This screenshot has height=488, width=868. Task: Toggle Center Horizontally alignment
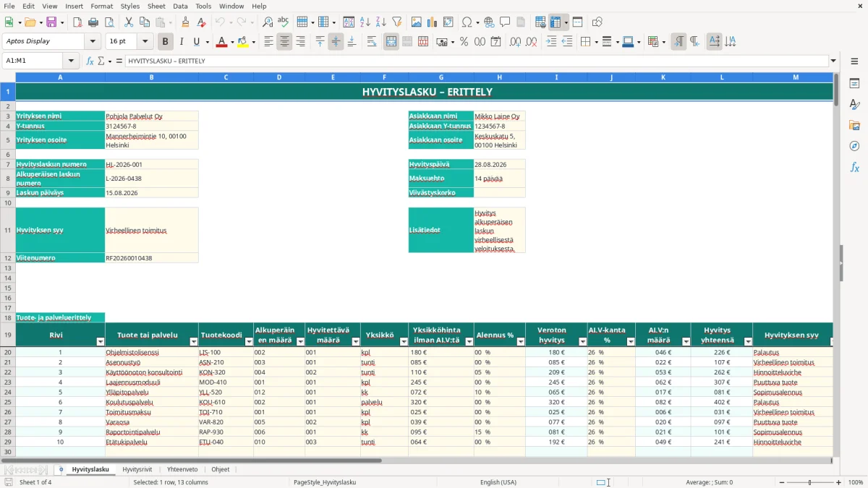coord(284,42)
